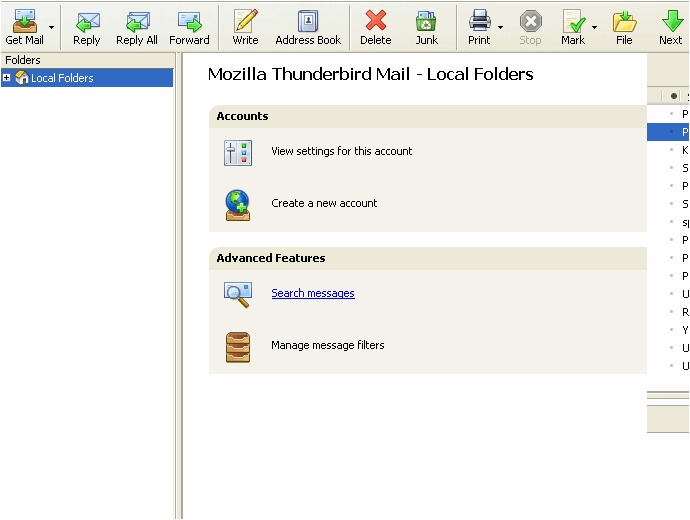Click the search magnifier envelope icon
The image size is (690, 520).
[x=238, y=294]
